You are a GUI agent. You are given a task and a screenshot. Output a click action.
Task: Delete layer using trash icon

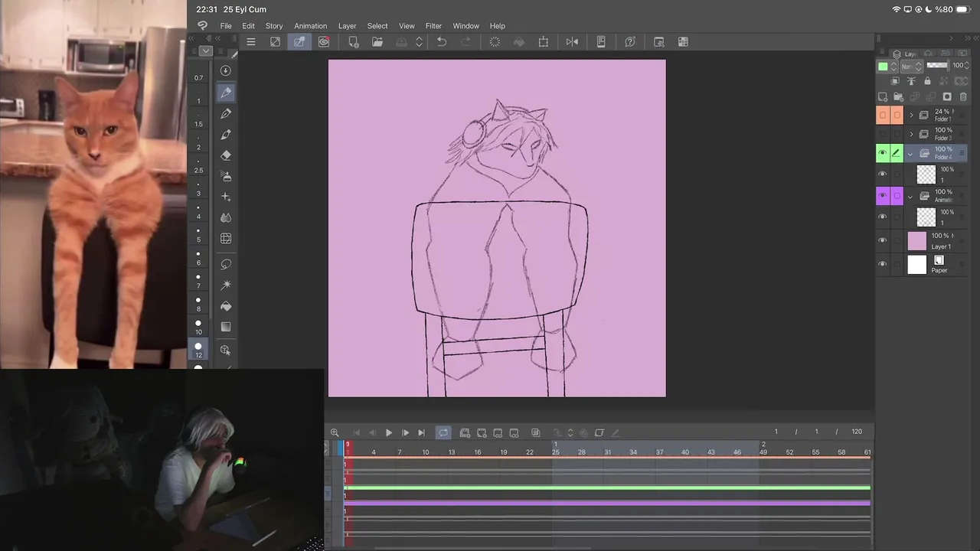coord(963,97)
